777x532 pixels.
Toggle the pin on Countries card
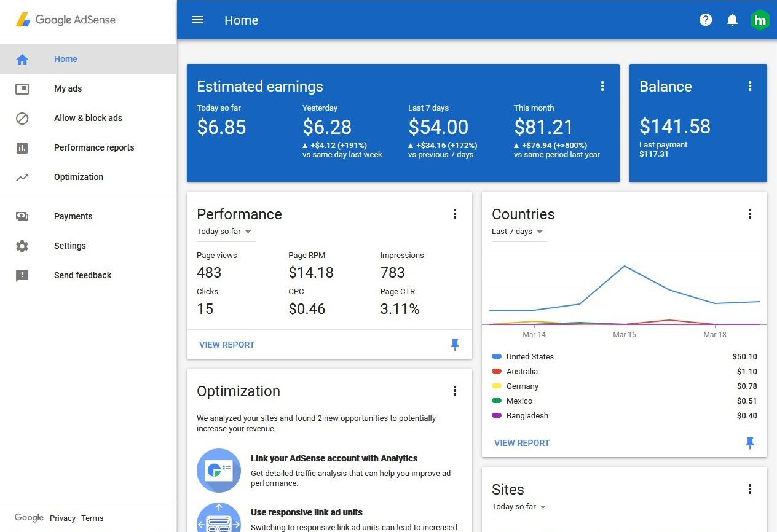pos(750,443)
